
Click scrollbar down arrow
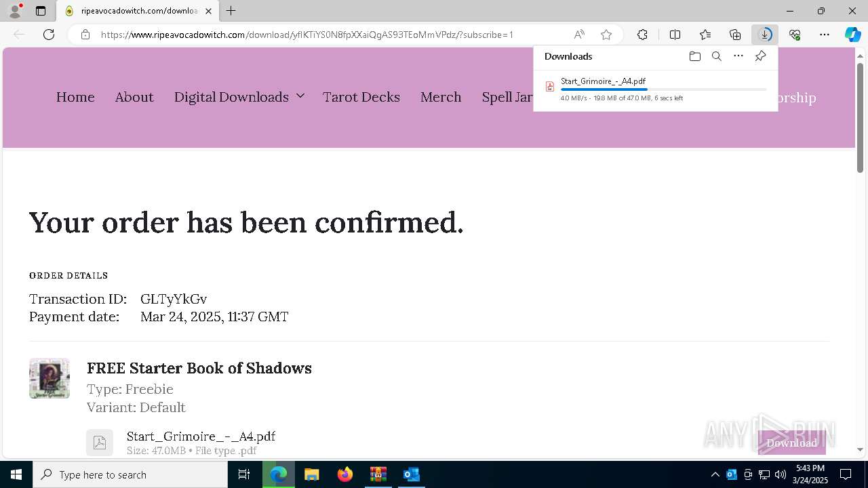point(860,449)
